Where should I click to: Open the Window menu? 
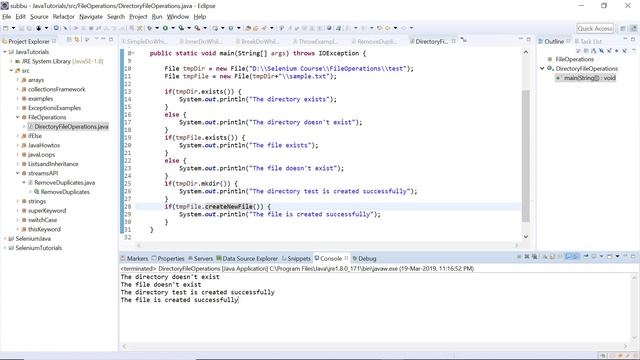178,17
